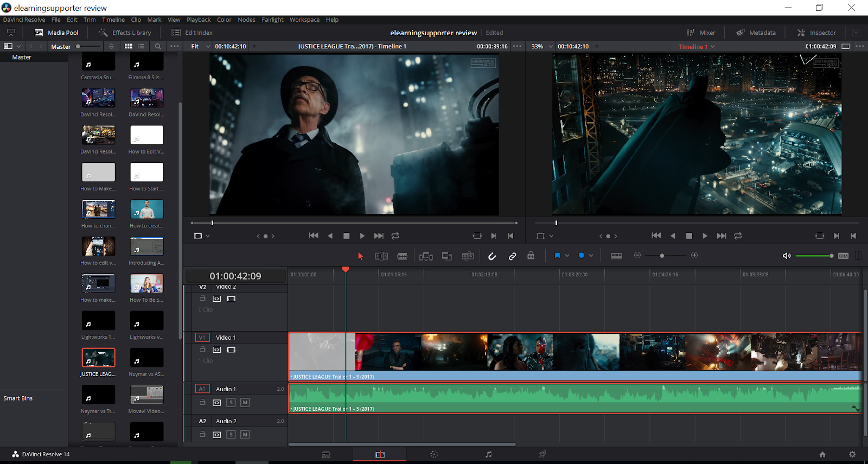Toggle Linked Selection chain icon
Screen dimensions: 868x464
point(512,256)
